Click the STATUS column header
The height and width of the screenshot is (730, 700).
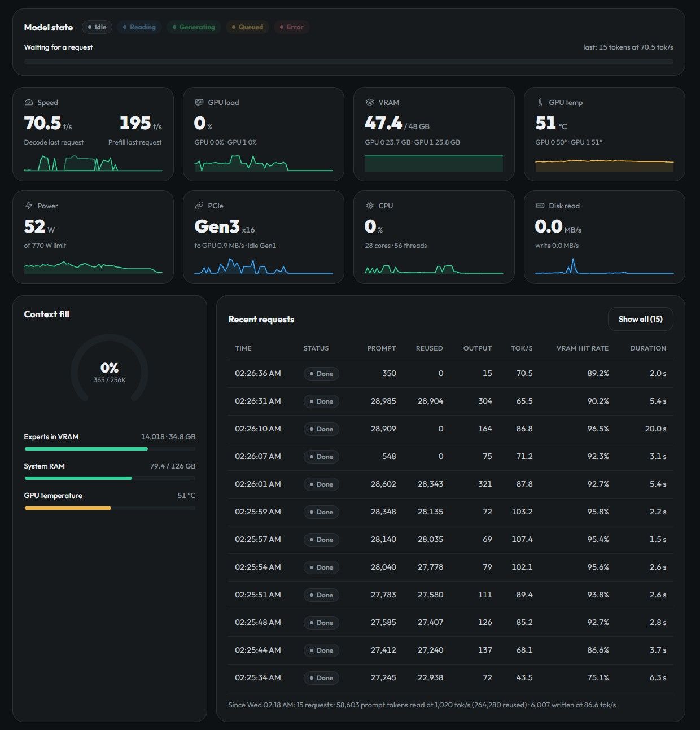click(316, 348)
